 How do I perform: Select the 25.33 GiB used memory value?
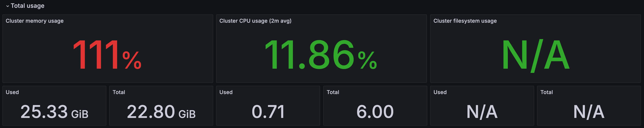point(54,112)
